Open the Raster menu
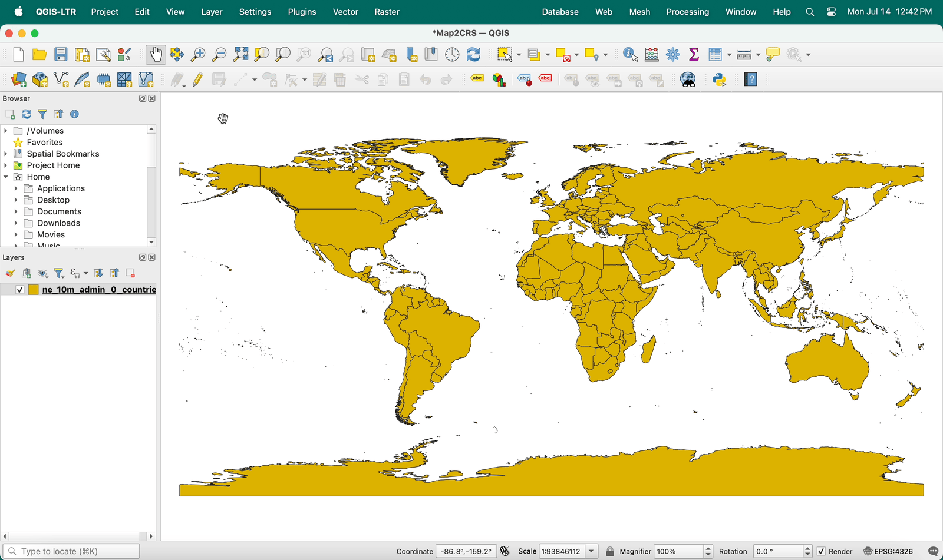 pyautogui.click(x=387, y=12)
